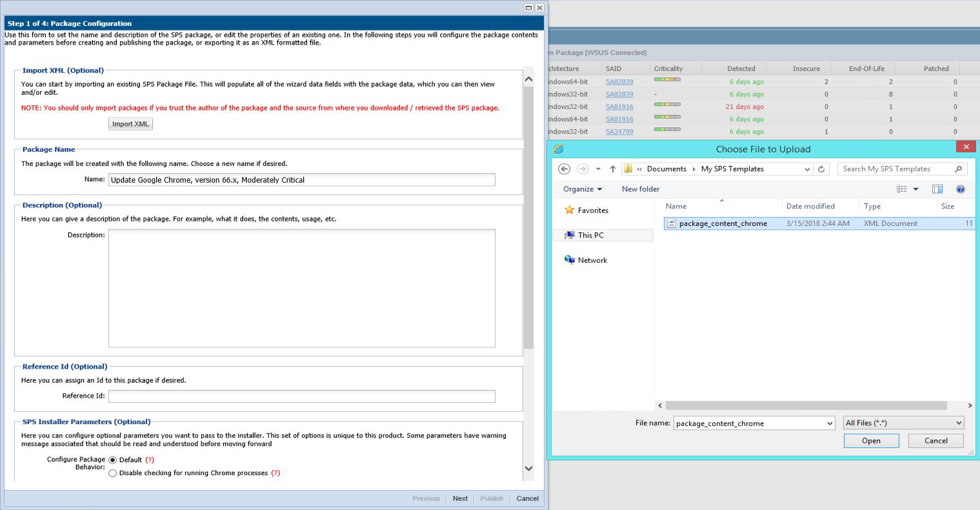Click the search magnifier in file dialog
Viewport: 980px width, 510px height.
point(958,169)
